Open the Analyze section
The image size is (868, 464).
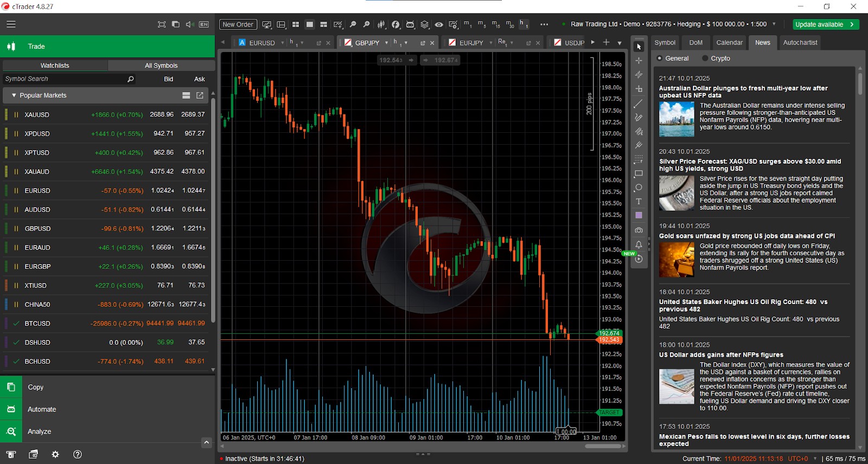tap(107, 431)
